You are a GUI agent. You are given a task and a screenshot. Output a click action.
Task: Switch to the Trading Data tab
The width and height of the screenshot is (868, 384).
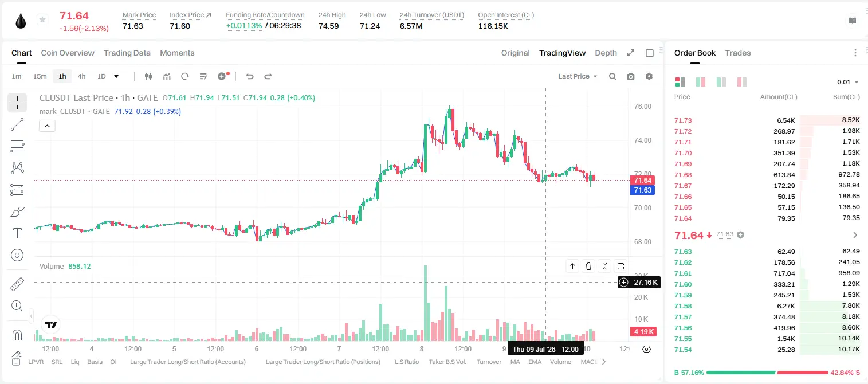(x=127, y=53)
